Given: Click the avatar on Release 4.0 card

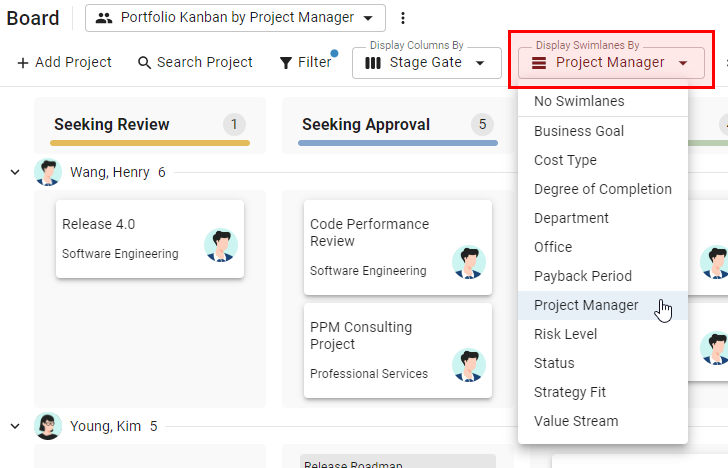Looking at the screenshot, I should coord(220,245).
